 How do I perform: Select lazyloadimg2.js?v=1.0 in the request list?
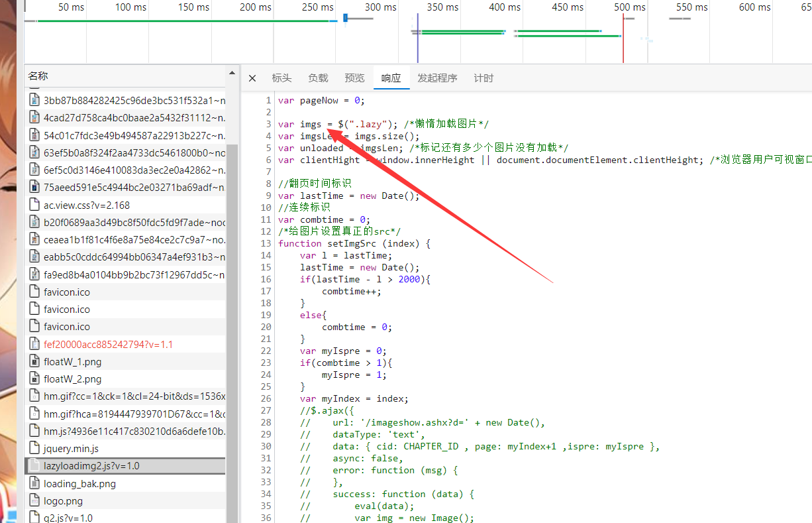(99, 465)
